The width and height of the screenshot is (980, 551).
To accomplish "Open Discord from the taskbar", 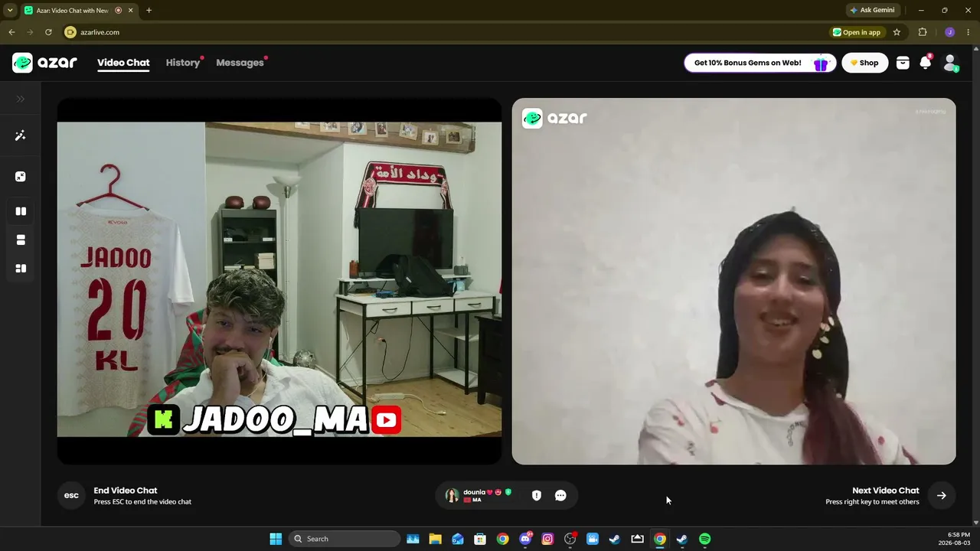I will point(525,539).
